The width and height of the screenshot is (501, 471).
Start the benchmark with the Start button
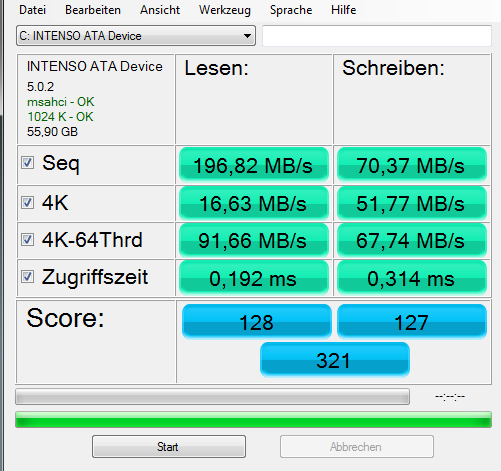click(169, 446)
